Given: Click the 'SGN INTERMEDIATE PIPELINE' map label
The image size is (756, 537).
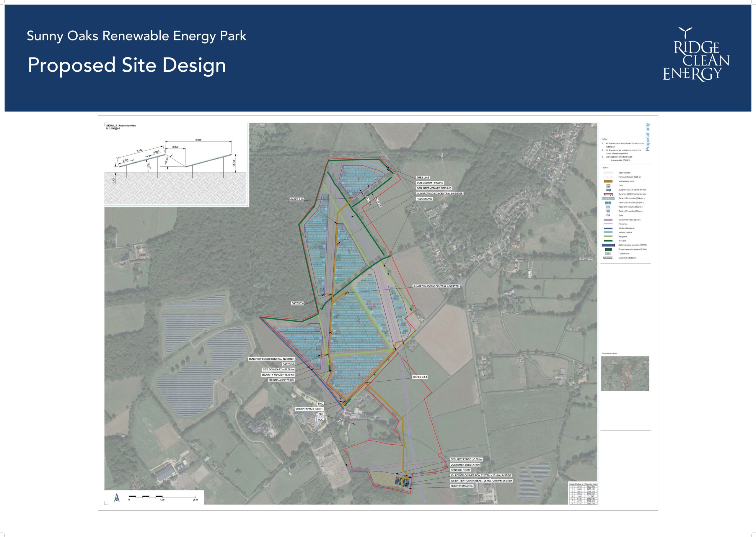Looking at the screenshot, I should pyautogui.click(x=434, y=188).
